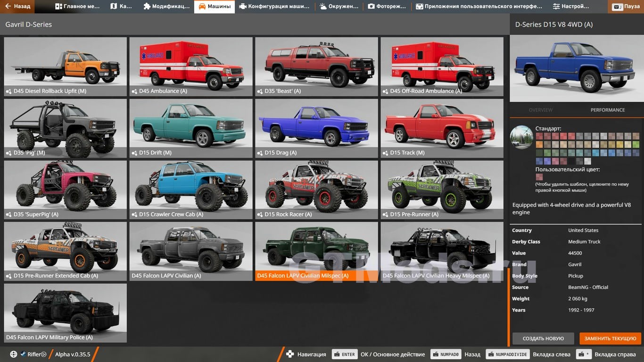Click the Gavril D-Series heading
Viewport: 644px width, 362px height.
click(x=29, y=24)
